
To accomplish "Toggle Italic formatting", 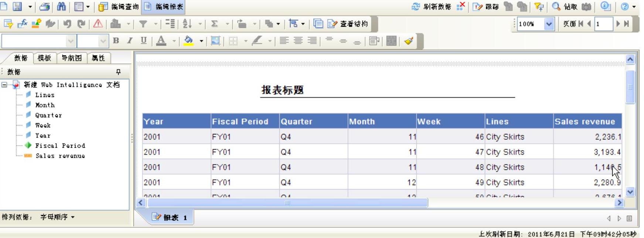I will pos(130,41).
